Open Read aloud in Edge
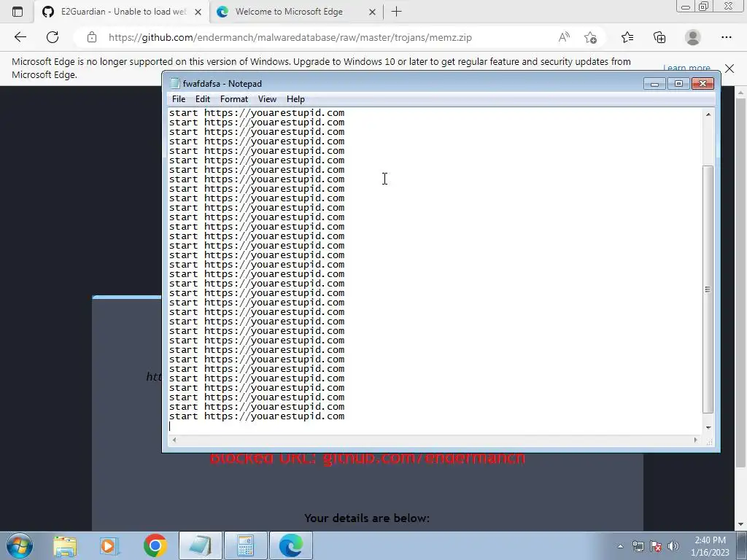This screenshot has height=560, width=747. click(564, 37)
